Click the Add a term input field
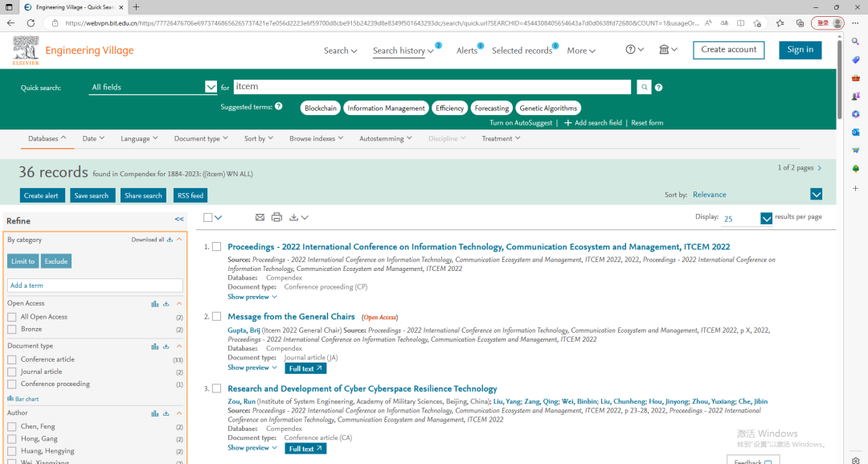 tap(95, 285)
